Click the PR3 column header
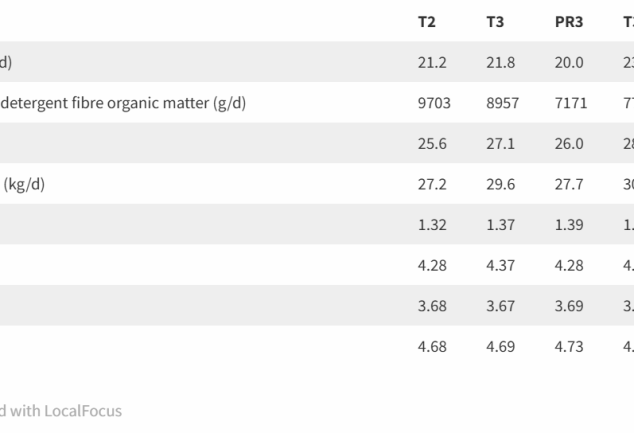634x433 pixels. pyautogui.click(x=569, y=22)
